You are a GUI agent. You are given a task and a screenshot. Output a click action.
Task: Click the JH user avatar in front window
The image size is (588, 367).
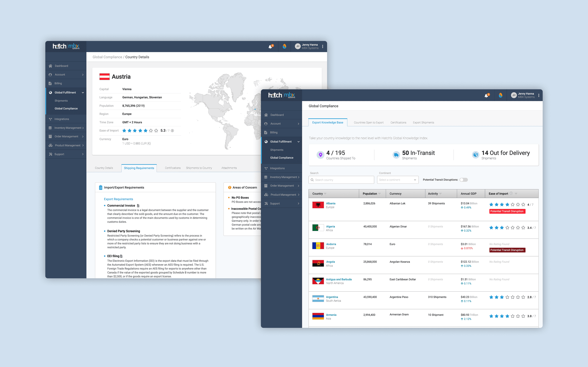coord(513,95)
